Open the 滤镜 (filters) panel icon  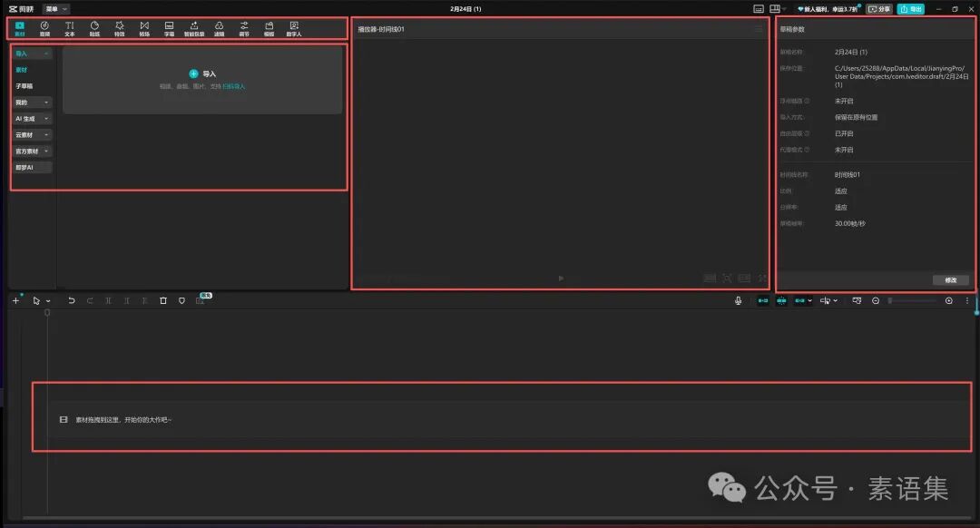point(220,29)
